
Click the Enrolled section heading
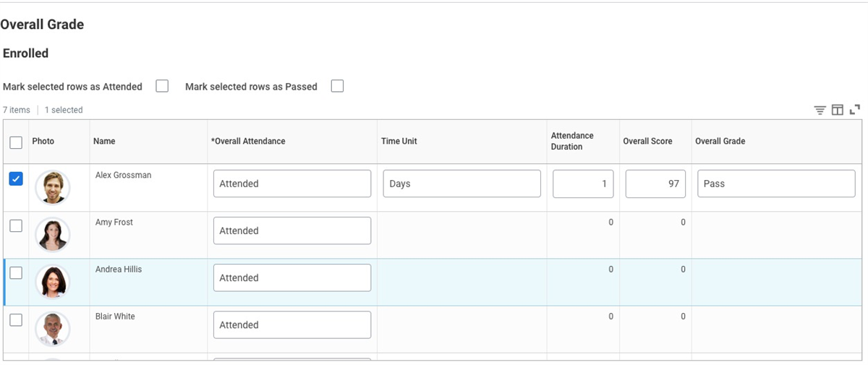pyautogui.click(x=26, y=53)
